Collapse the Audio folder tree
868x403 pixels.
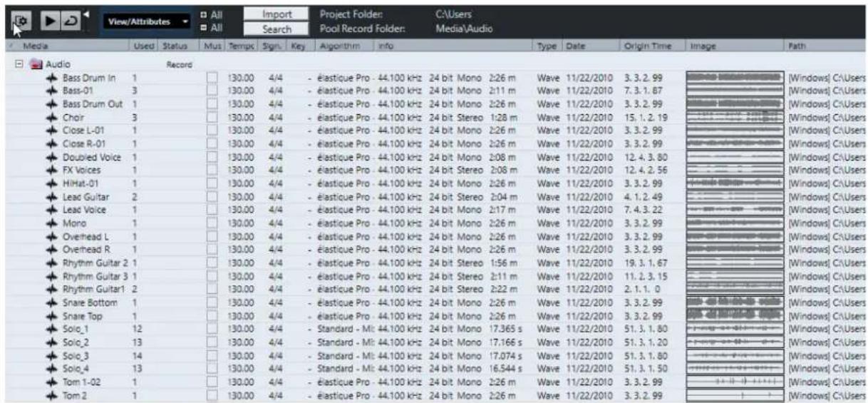[x=20, y=64]
